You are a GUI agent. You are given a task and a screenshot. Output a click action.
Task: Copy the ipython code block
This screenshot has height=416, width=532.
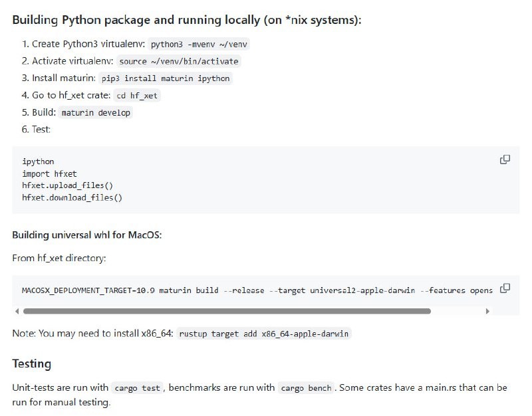[505, 159]
